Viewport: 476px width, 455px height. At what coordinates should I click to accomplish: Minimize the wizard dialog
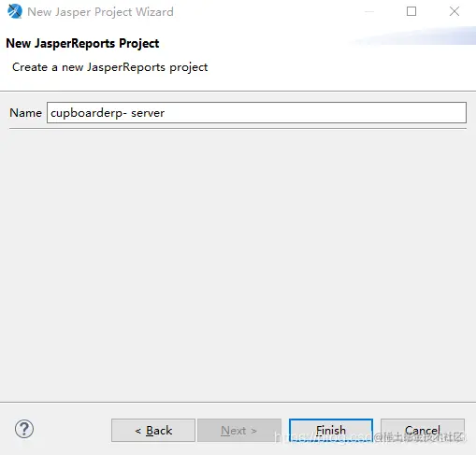tap(369, 12)
